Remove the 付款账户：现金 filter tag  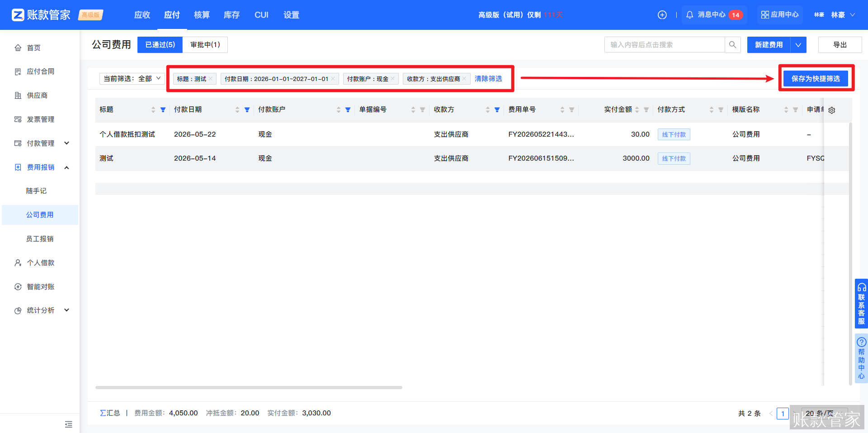393,79
